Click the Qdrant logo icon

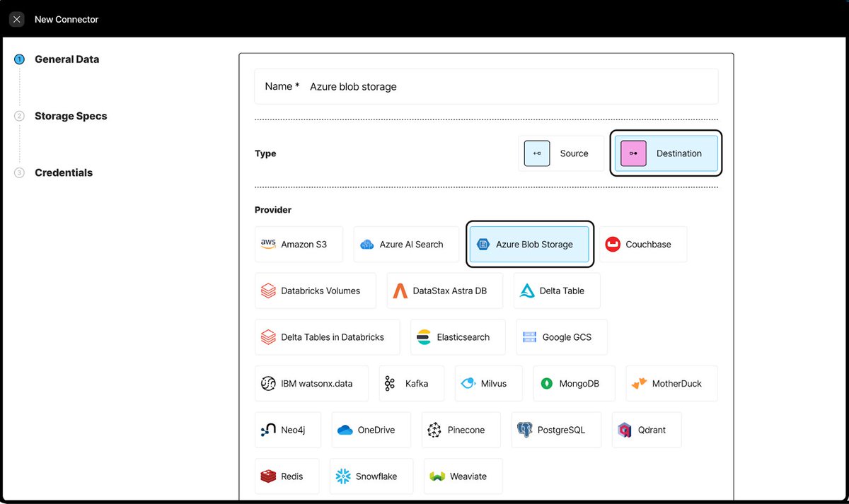[x=625, y=430]
